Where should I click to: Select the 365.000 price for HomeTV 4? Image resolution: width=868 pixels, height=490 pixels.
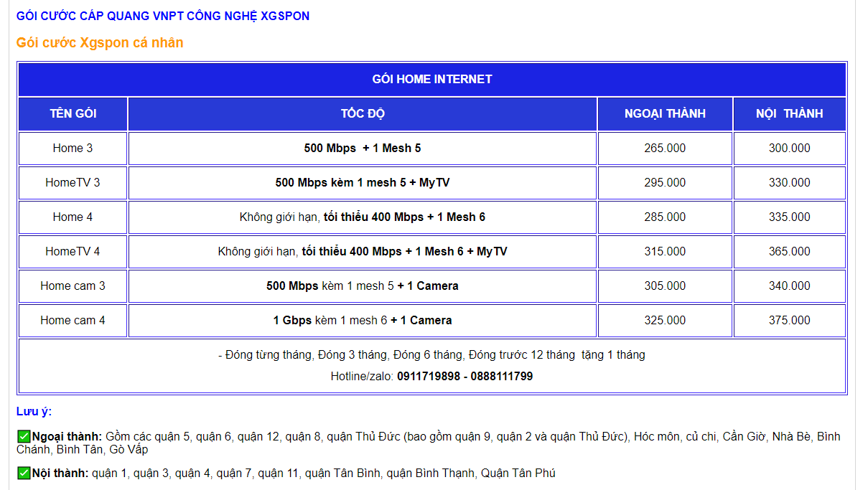pos(790,251)
